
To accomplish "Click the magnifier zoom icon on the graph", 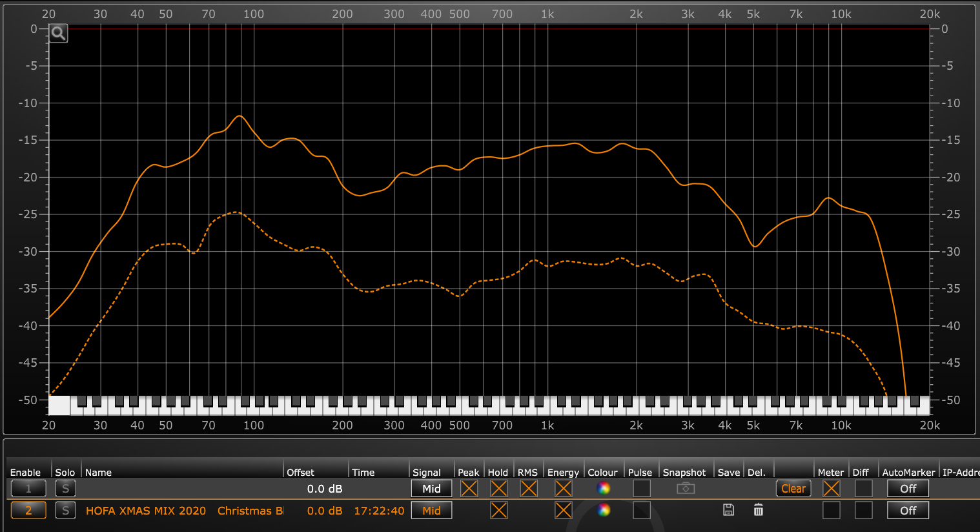I will click(x=58, y=34).
